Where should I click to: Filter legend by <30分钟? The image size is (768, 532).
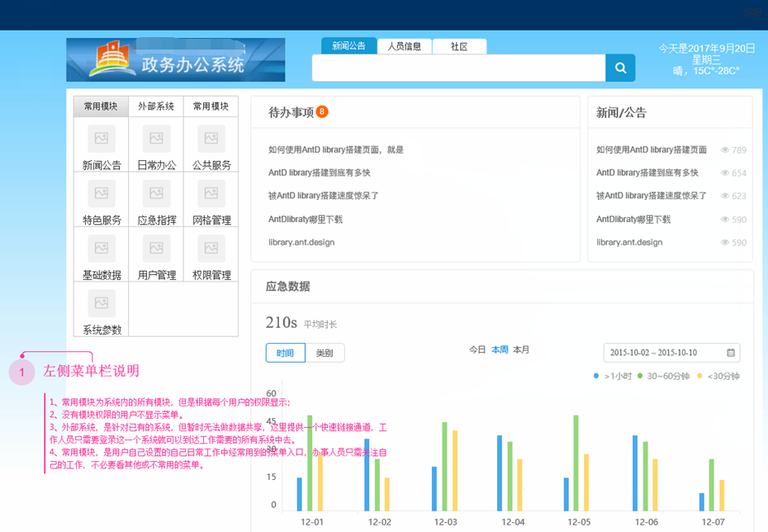(x=722, y=374)
